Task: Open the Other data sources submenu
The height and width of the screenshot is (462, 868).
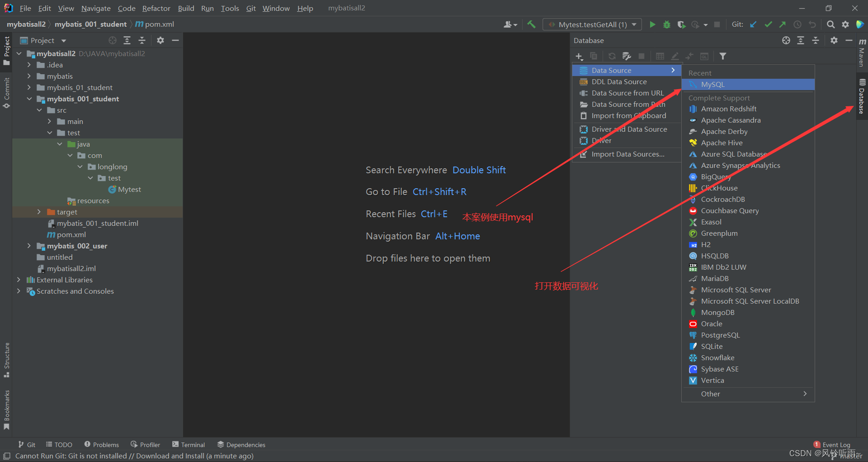Action: 748,394
